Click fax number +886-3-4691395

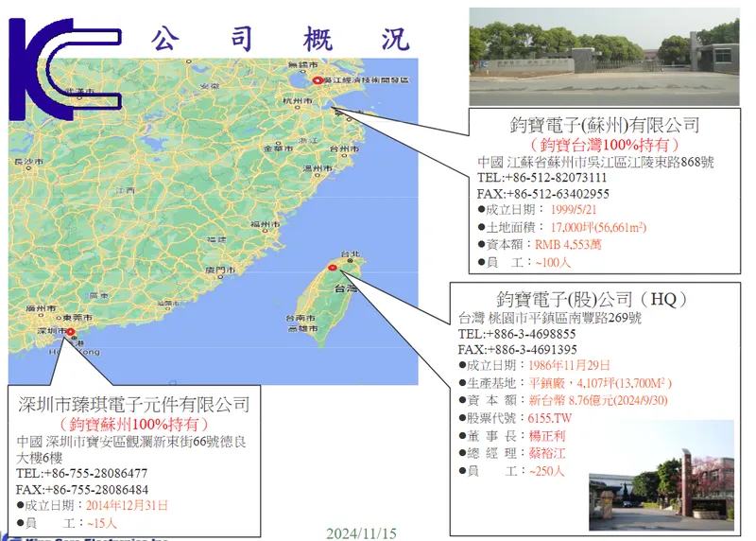coord(532,349)
